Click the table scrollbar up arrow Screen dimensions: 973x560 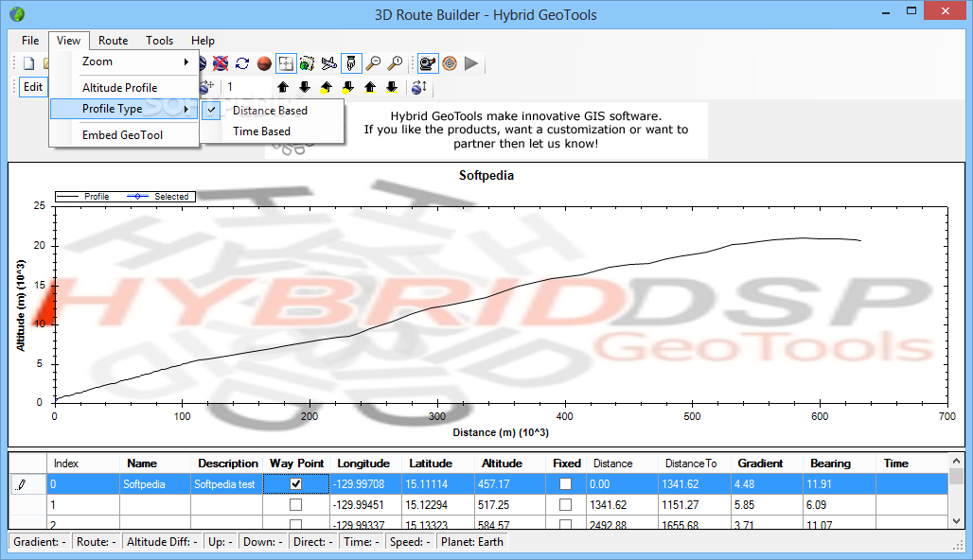956,461
